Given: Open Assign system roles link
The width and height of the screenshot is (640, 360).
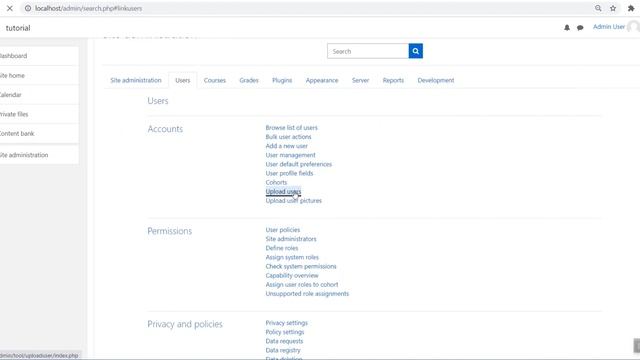Looking at the screenshot, I should [x=292, y=257].
